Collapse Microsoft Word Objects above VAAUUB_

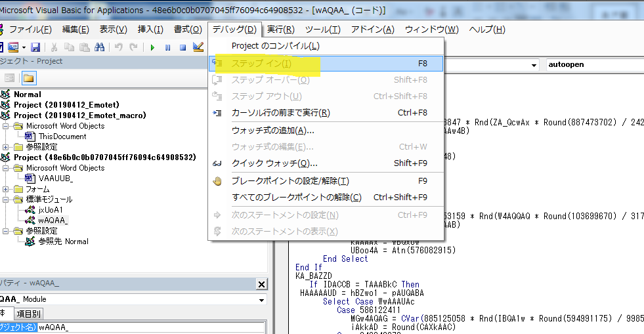5,168
